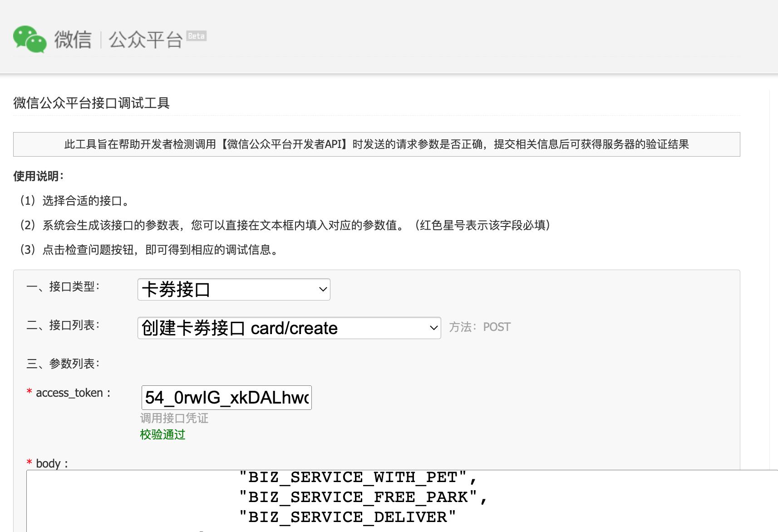Click the 三、参数列表 label
Screen dimensions: 778x532
point(63,364)
